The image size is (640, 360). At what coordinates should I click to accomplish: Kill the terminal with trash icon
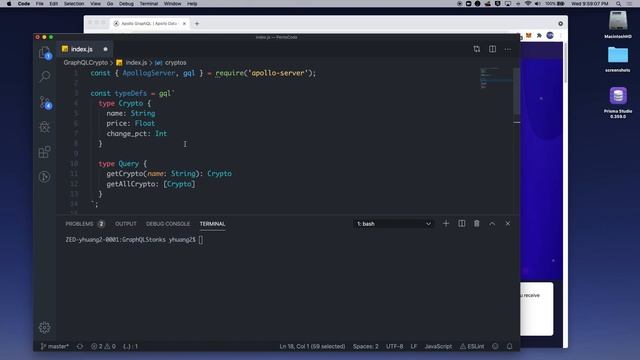click(x=477, y=224)
